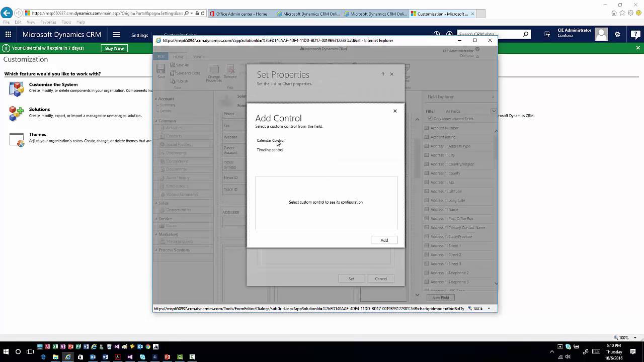Collapse the Account section in form navigation
644x362 pixels.
pyautogui.click(x=156, y=99)
